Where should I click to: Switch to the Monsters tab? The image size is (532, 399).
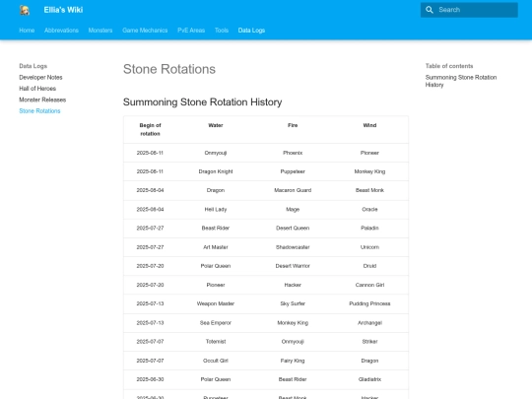point(100,31)
